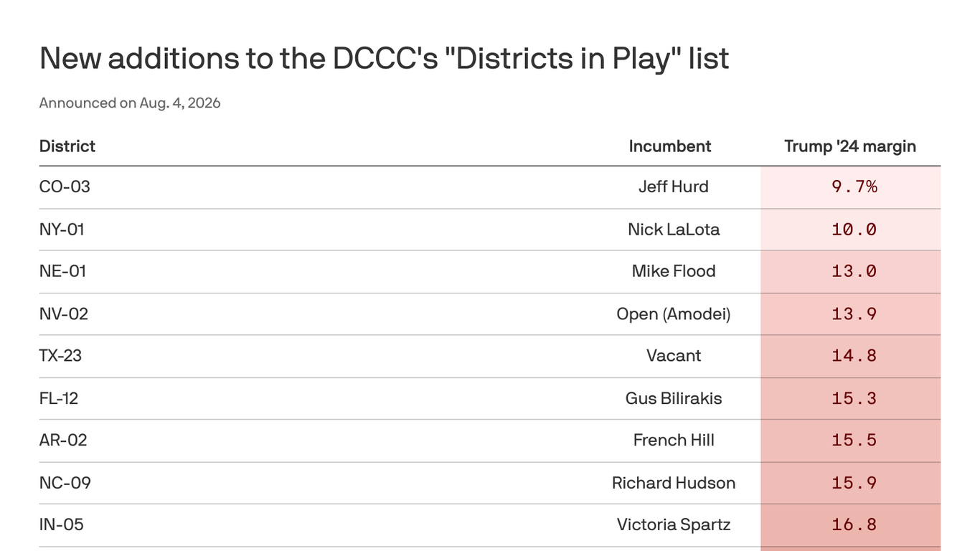The width and height of the screenshot is (980, 551).
Task: Click the 9.7% margin cell
Action: 851,187
